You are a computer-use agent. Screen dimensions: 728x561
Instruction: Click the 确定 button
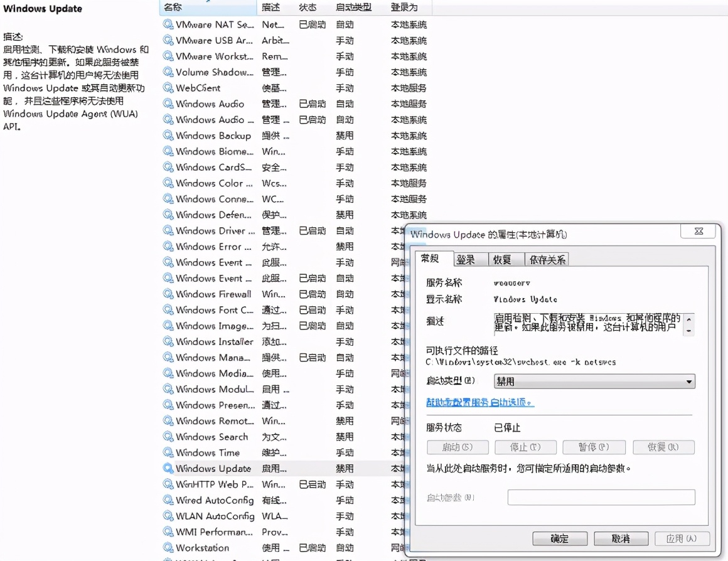coord(560,538)
